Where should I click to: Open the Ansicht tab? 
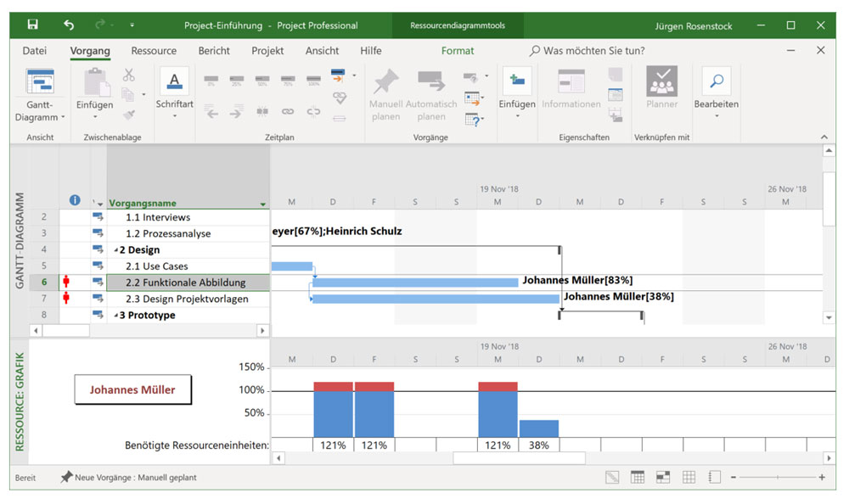(322, 50)
